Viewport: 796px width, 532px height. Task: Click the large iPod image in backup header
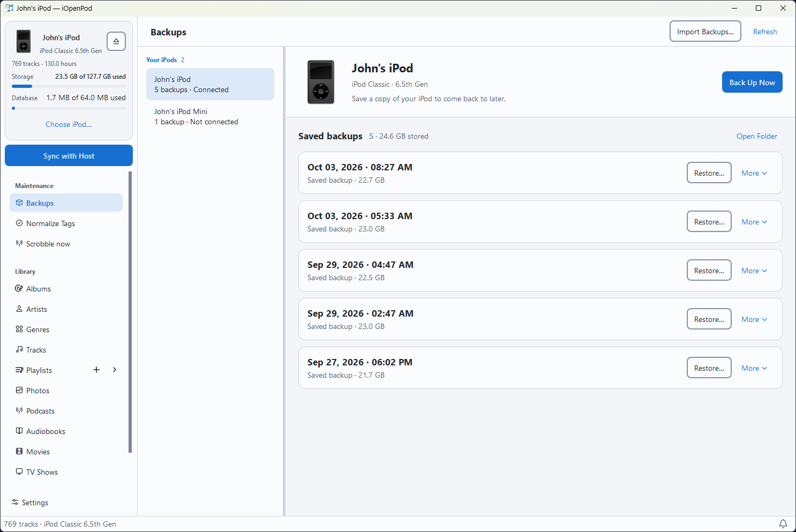[x=321, y=82]
